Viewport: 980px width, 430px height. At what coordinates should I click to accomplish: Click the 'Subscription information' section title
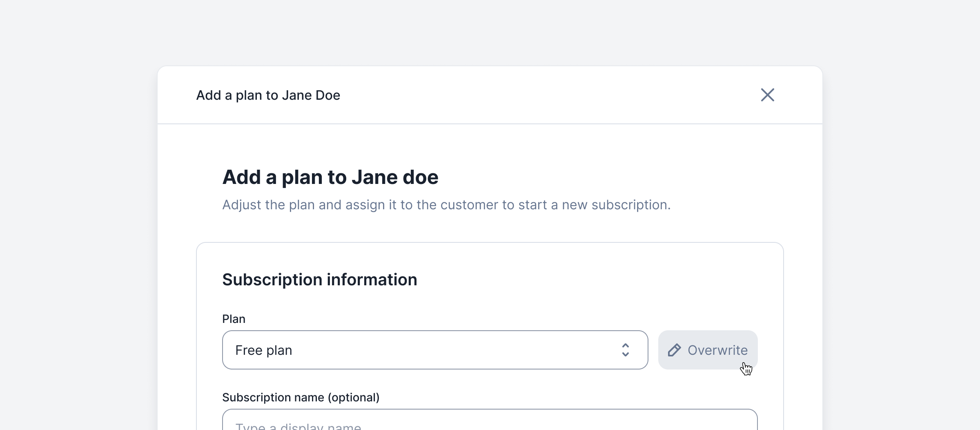coord(320,280)
